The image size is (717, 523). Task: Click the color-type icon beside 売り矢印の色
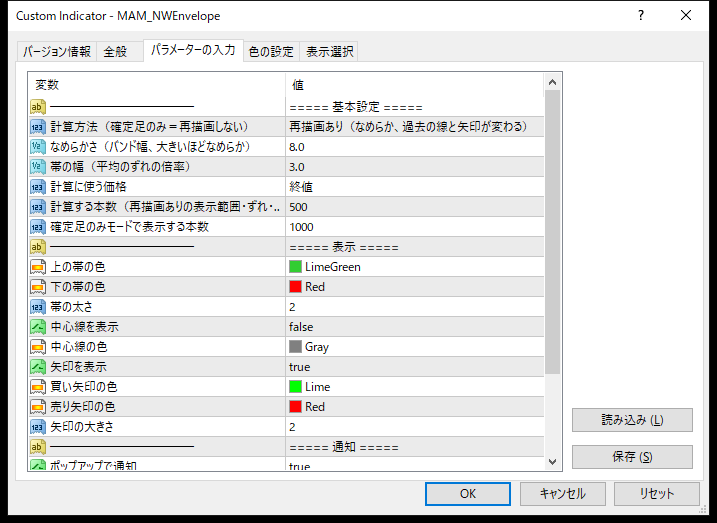coord(38,407)
